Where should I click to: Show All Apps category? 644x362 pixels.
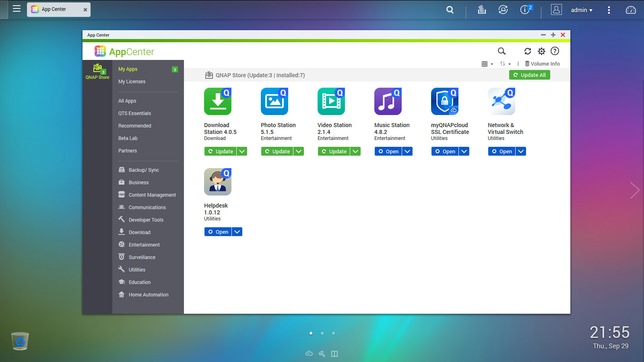pos(127,101)
